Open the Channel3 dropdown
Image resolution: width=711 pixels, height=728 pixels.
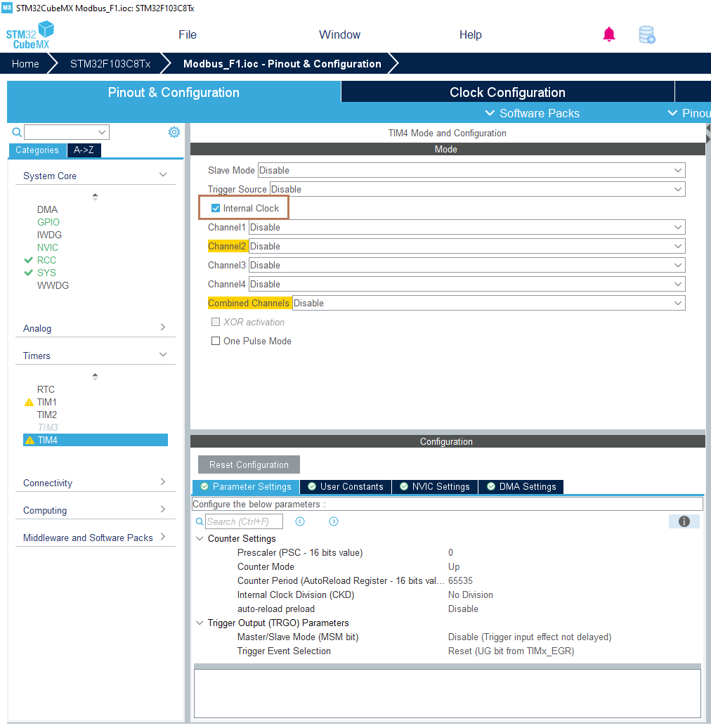click(467, 265)
